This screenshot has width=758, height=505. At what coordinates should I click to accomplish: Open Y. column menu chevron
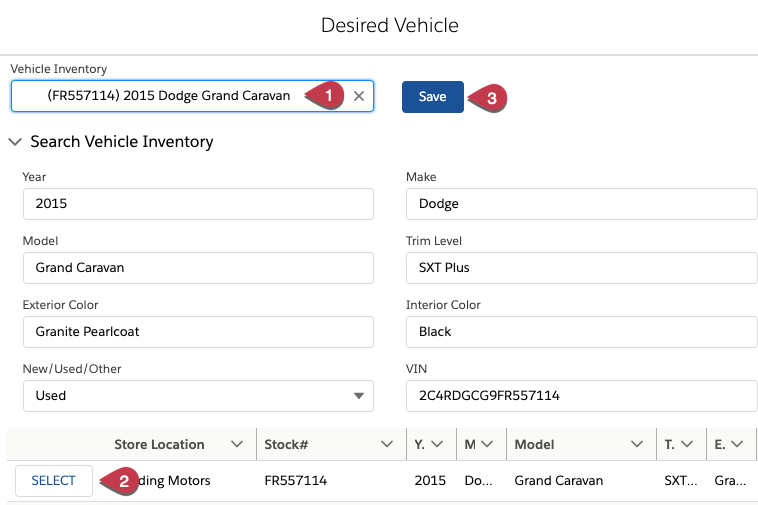coord(437,444)
